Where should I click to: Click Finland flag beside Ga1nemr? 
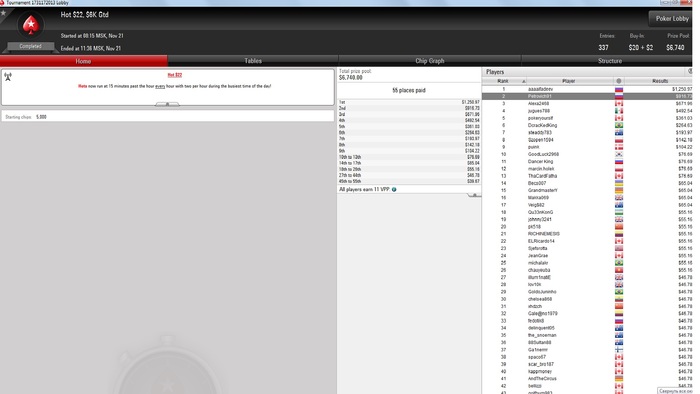(x=619, y=350)
